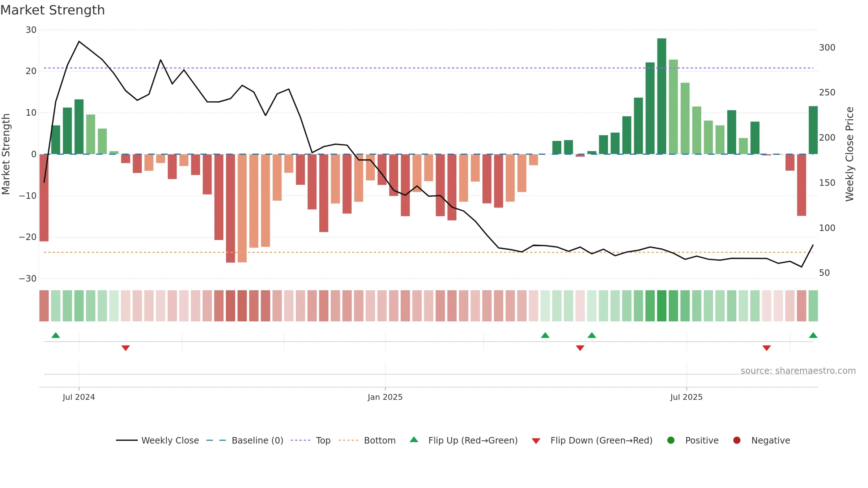Click the 'Jan 2025' x-axis label

click(x=385, y=397)
